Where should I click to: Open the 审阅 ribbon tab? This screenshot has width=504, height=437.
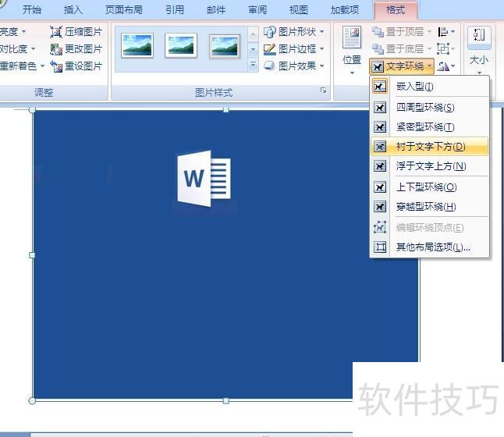pyautogui.click(x=257, y=9)
